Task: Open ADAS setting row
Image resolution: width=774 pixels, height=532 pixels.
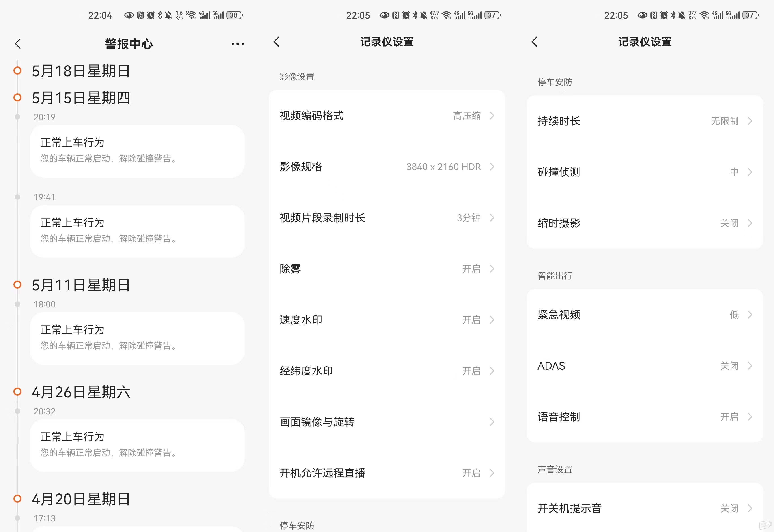Action: (645, 366)
